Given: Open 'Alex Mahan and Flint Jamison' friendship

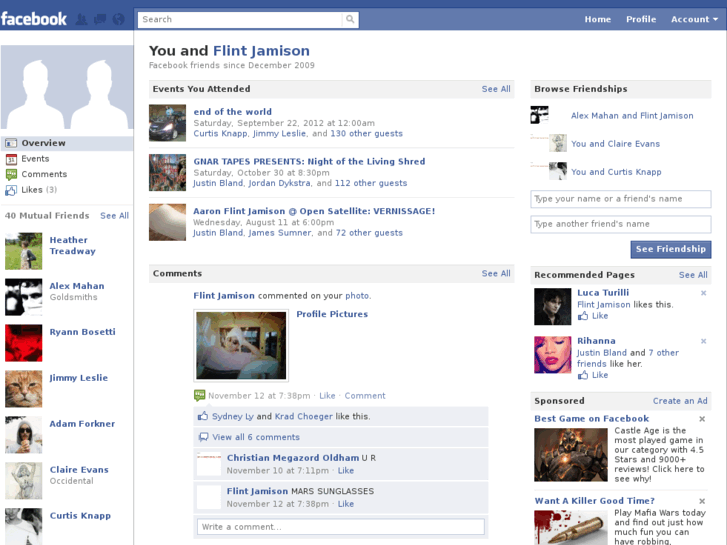Looking at the screenshot, I should [632, 116].
